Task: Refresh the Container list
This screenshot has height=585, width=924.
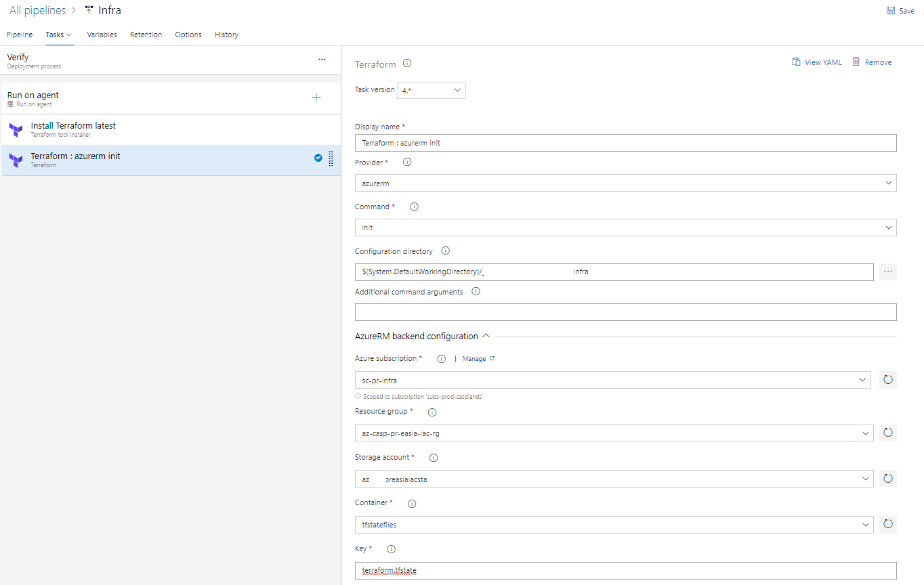Action: (888, 524)
